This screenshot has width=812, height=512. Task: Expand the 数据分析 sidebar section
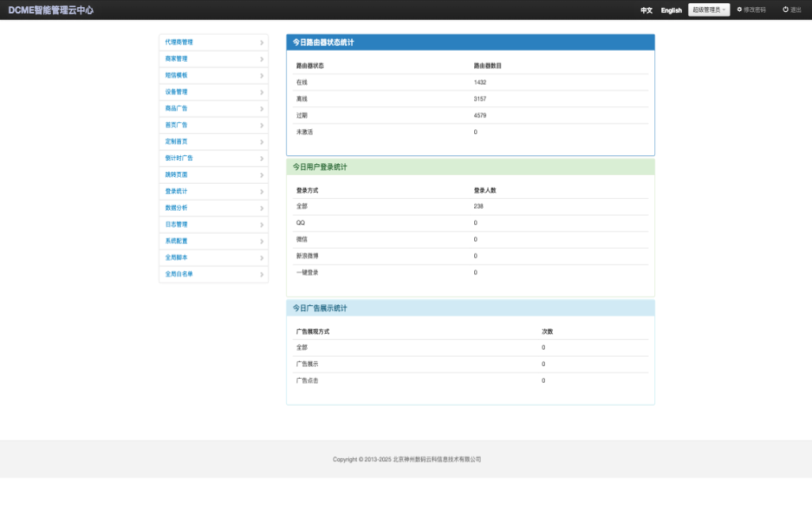(176, 208)
